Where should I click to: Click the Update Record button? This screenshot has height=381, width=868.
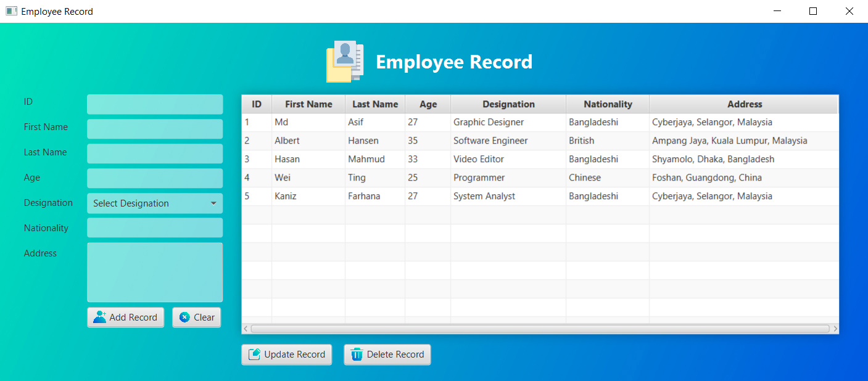click(x=287, y=354)
